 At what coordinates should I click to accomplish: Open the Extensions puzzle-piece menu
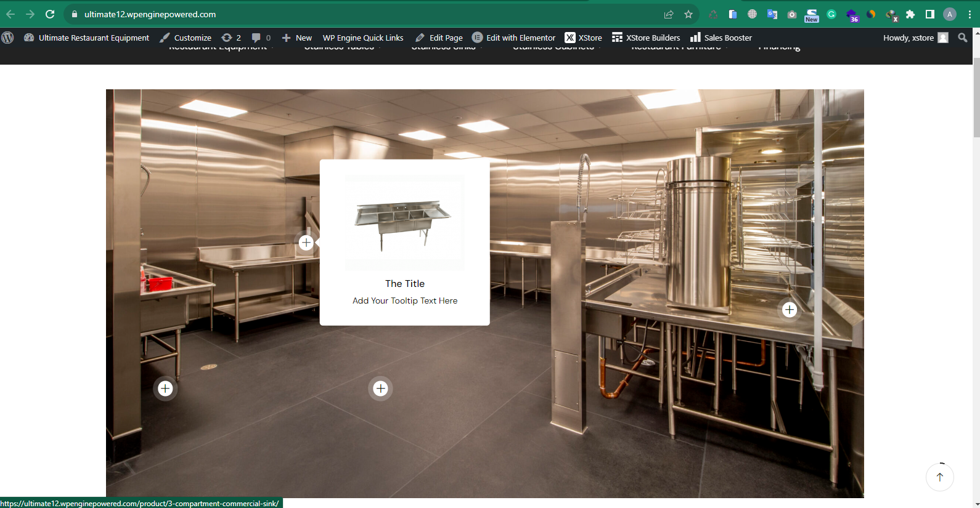910,14
